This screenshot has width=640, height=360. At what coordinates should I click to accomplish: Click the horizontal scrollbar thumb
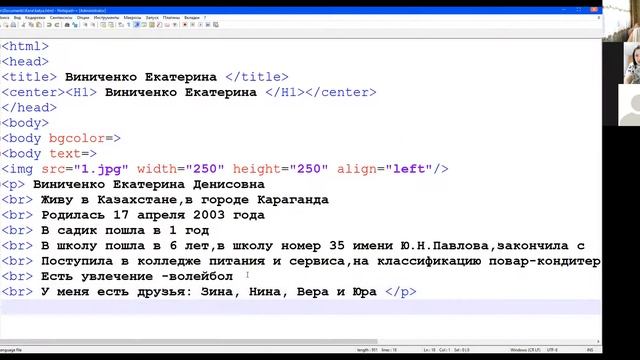[190, 341]
